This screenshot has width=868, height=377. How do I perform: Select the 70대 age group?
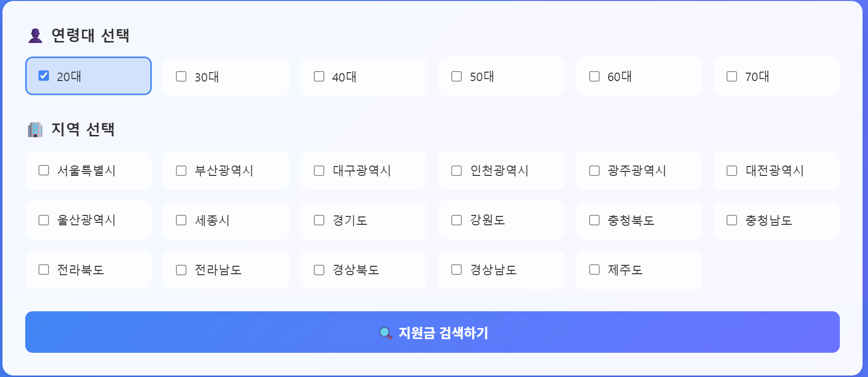click(732, 77)
